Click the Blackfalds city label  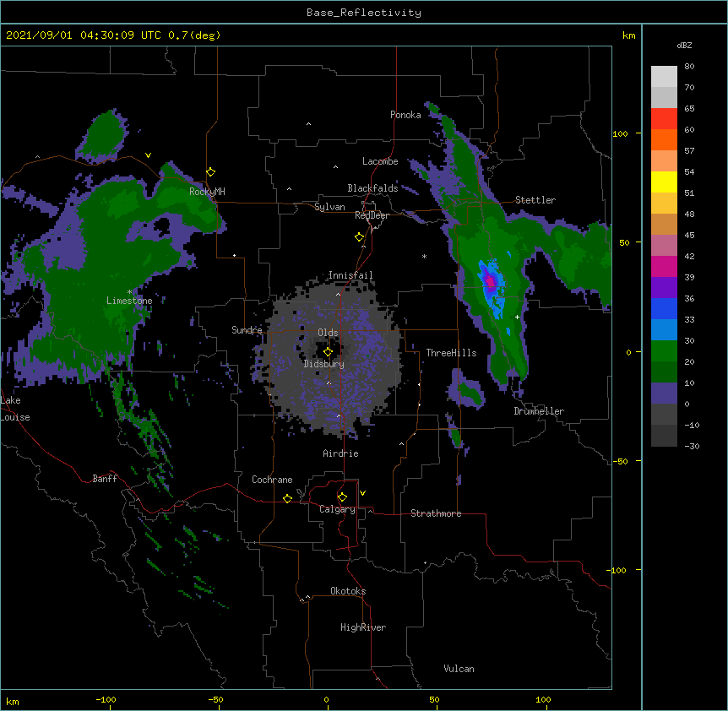click(372, 188)
